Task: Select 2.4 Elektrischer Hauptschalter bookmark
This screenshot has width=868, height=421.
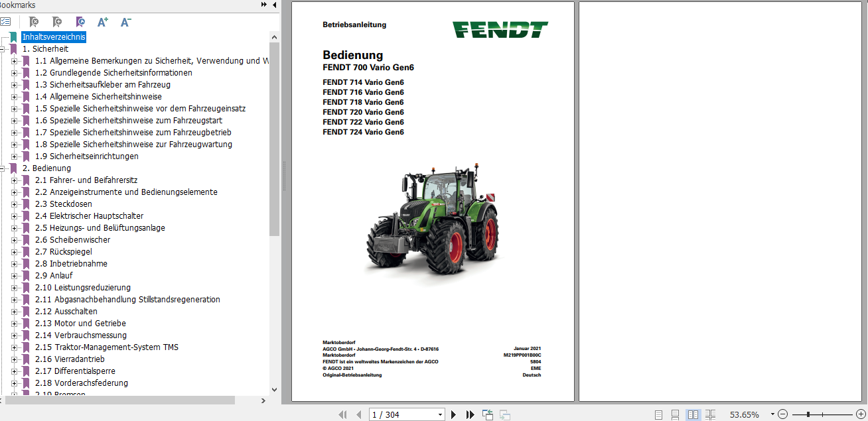Action: pyautogui.click(x=89, y=216)
